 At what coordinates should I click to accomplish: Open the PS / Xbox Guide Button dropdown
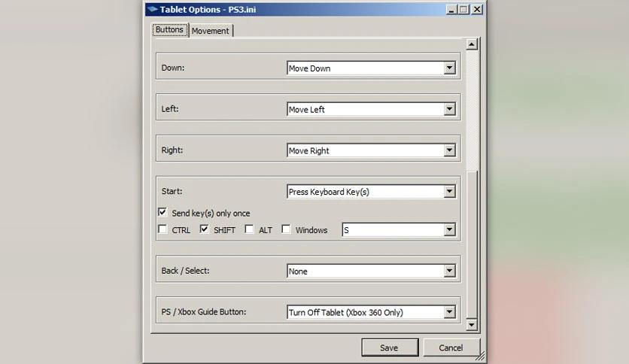click(x=372, y=312)
